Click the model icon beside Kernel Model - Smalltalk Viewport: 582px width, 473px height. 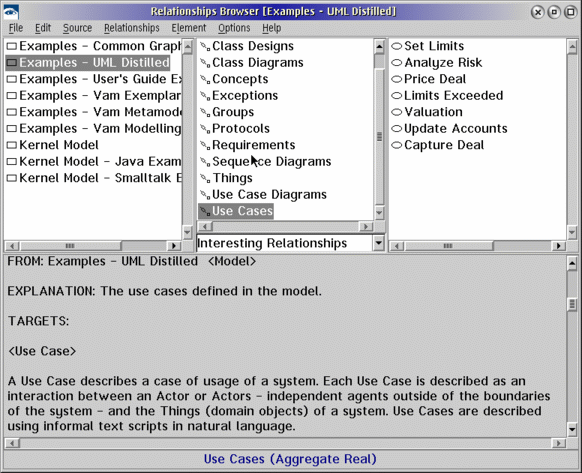click(12, 178)
